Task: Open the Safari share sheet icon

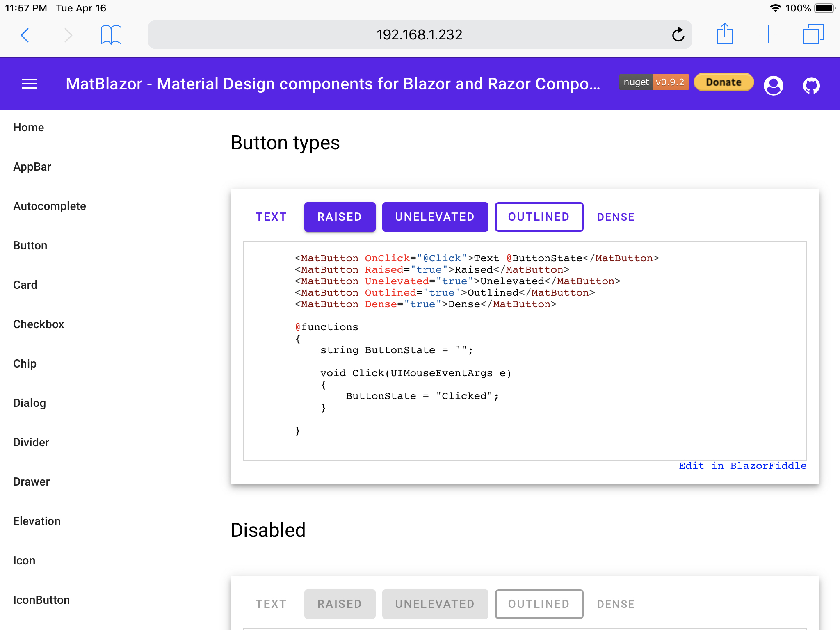Action: [725, 34]
